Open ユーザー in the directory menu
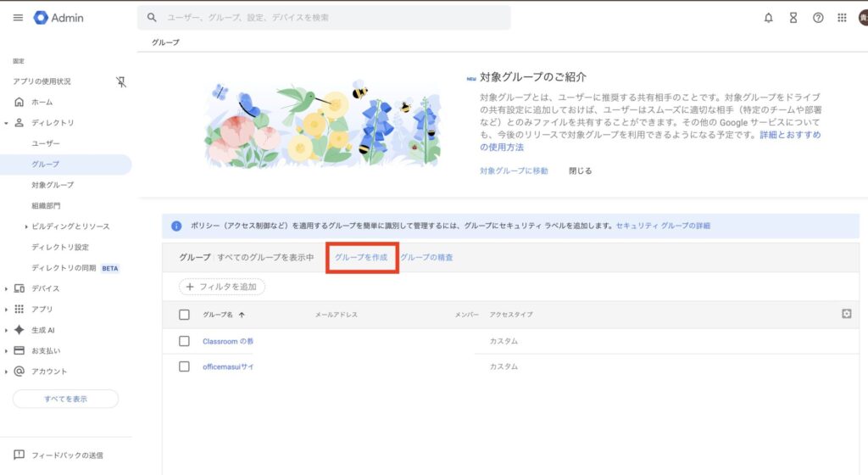The width and height of the screenshot is (868, 475). [46, 143]
